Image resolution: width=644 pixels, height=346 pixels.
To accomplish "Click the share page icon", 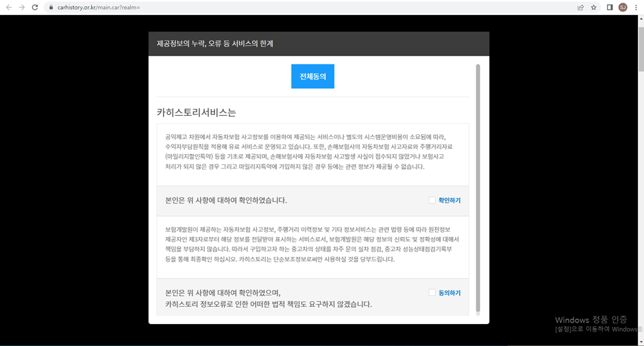I will (x=580, y=8).
